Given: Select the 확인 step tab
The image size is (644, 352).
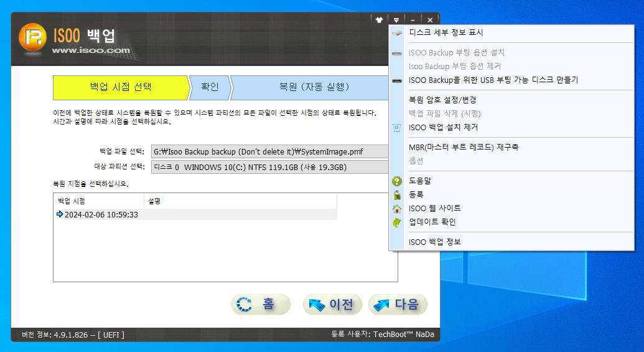Looking at the screenshot, I should pos(210,88).
